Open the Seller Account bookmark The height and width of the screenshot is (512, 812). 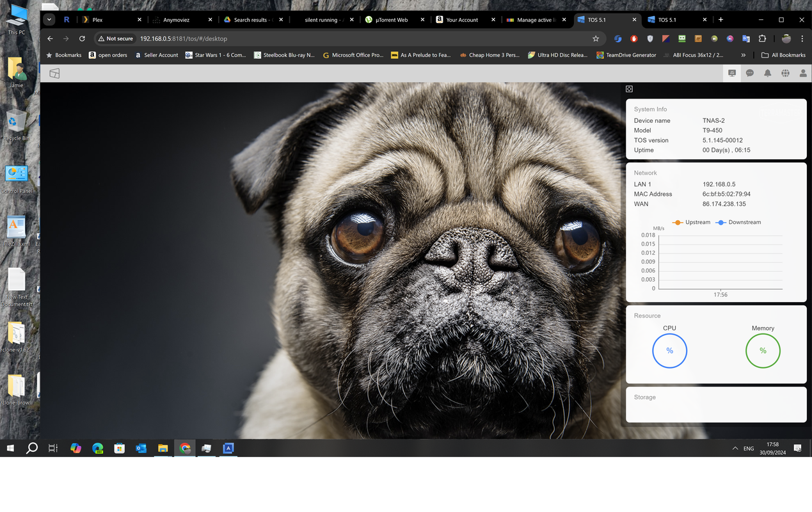[156, 55]
